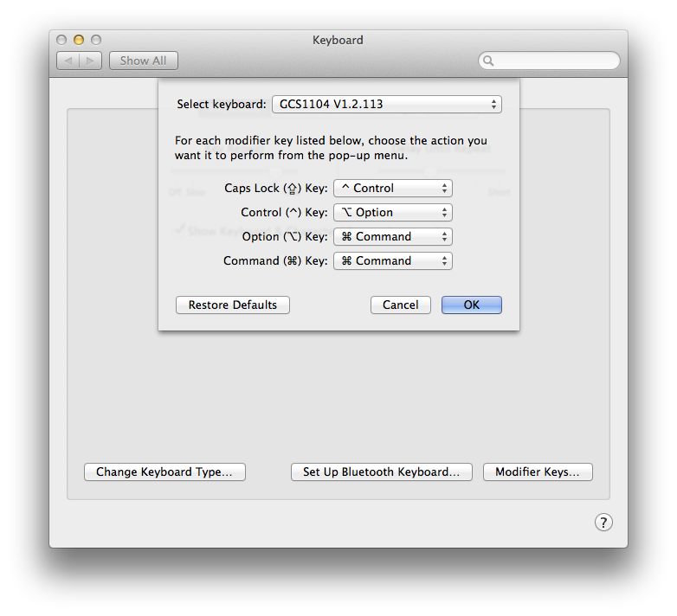Click the back navigation arrow
This screenshot has height=616, width=677.
[68, 61]
